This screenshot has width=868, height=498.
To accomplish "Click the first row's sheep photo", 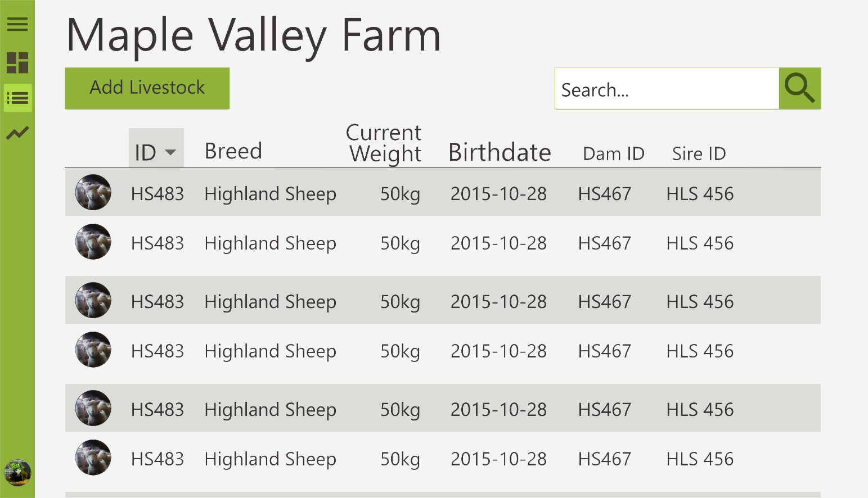I will (x=93, y=192).
